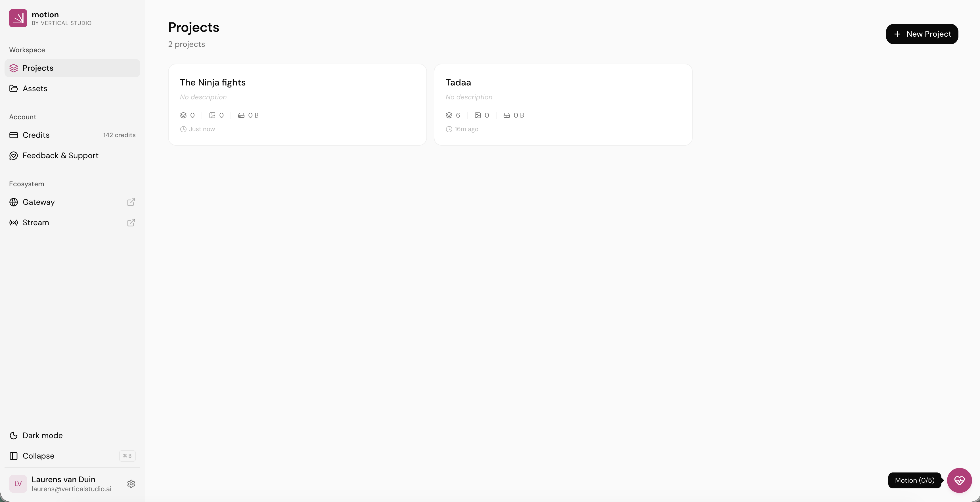The height and width of the screenshot is (502, 980).
Task: Open the Assets section
Action: 35,89
